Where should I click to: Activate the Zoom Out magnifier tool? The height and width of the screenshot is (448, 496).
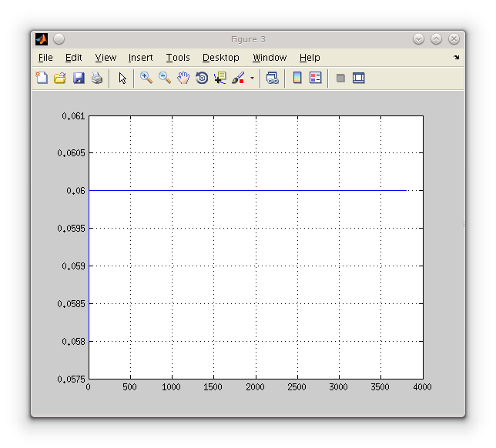pos(165,78)
